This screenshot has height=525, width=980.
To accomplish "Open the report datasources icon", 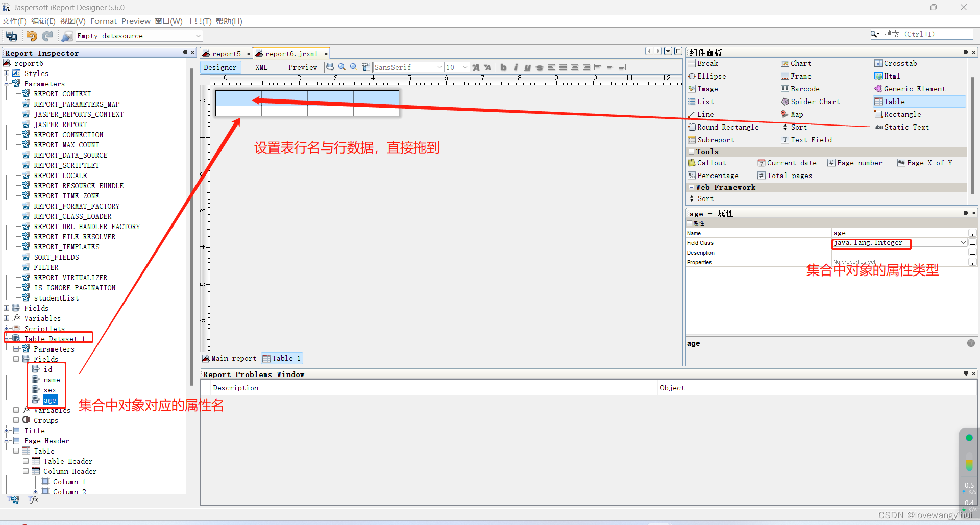I will pos(67,36).
